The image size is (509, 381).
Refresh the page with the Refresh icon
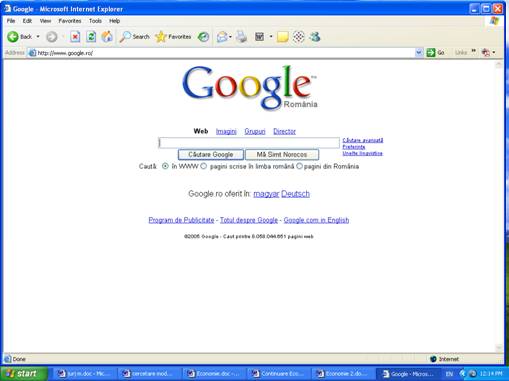[91, 37]
